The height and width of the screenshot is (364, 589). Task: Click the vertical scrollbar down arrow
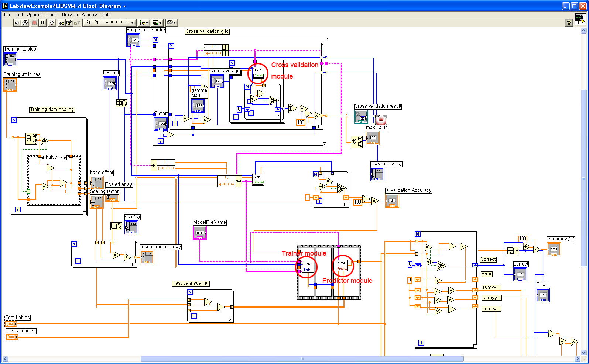(x=583, y=353)
